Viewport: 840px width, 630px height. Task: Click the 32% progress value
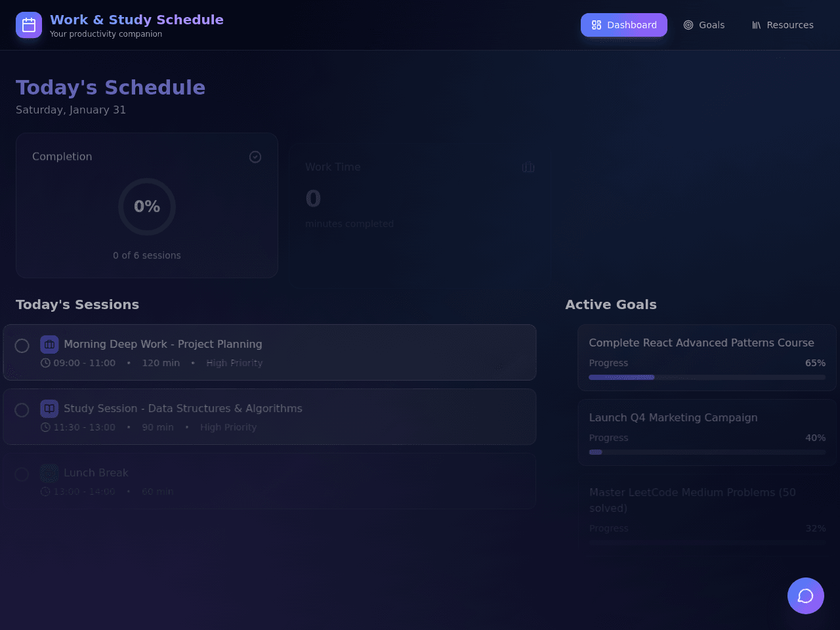pos(815,528)
